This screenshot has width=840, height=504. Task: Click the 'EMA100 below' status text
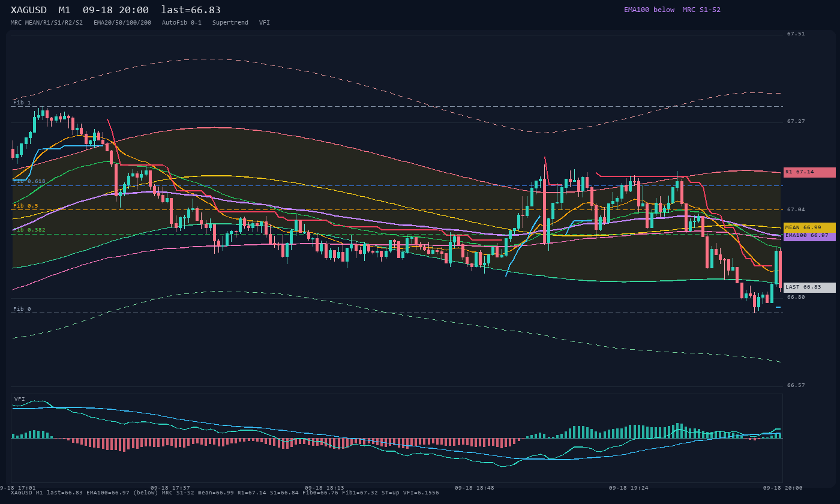(x=649, y=10)
